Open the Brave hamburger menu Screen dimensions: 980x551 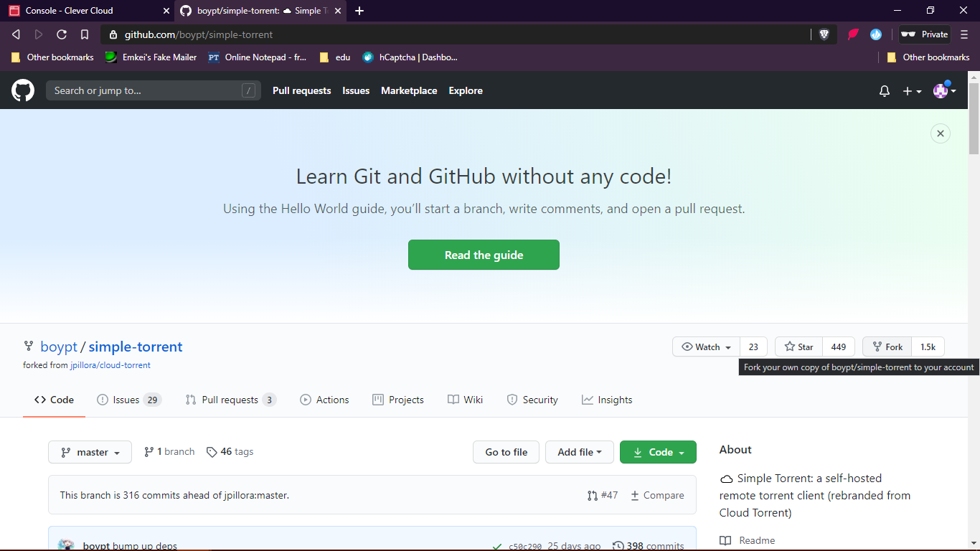tap(965, 34)
